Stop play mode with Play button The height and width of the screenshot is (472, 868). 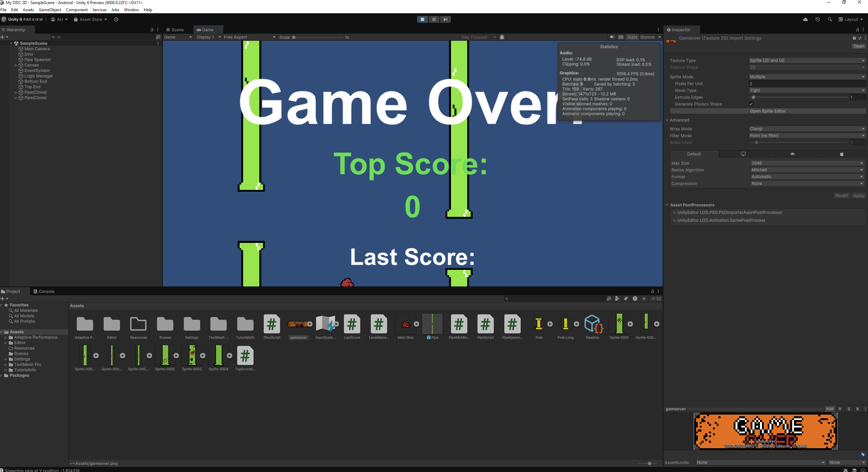pyautogui.click(x=422, y=19)
